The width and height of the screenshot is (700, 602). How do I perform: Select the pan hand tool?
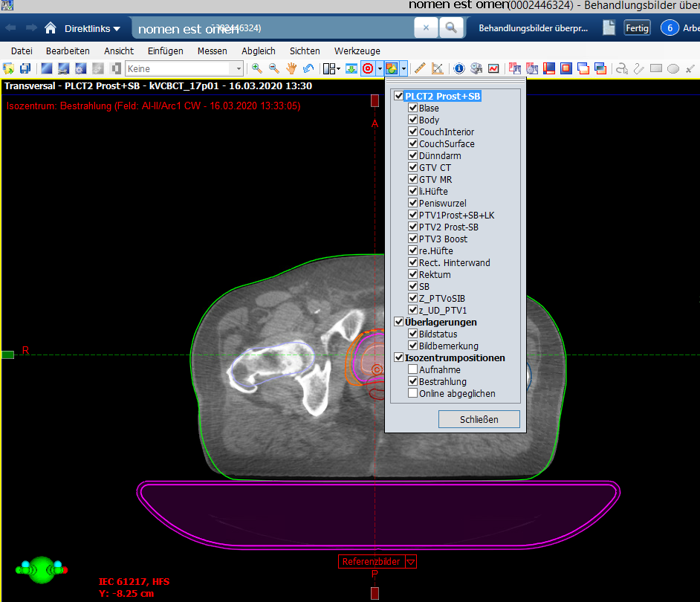click(x=291, y=68)
